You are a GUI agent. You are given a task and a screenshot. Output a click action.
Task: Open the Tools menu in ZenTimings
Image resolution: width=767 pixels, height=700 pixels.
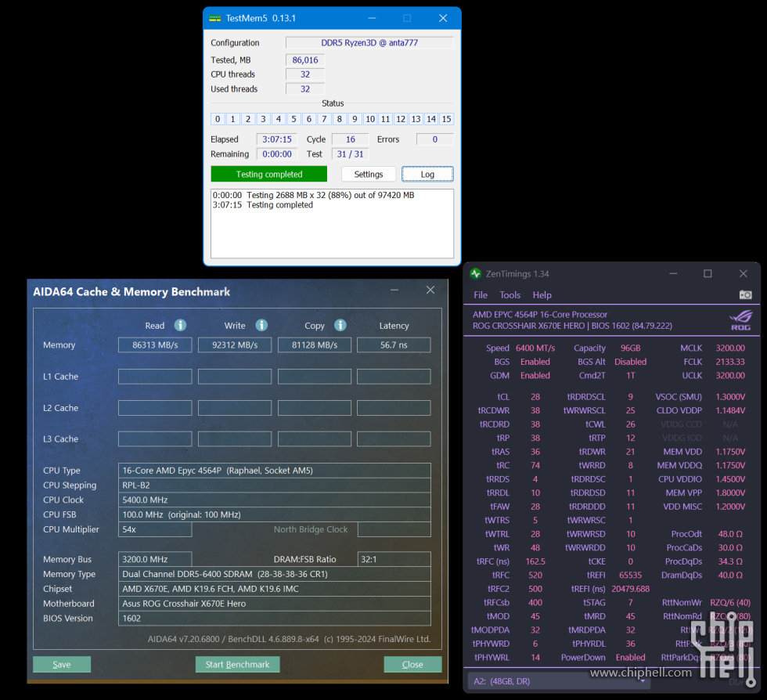[510, 294]
